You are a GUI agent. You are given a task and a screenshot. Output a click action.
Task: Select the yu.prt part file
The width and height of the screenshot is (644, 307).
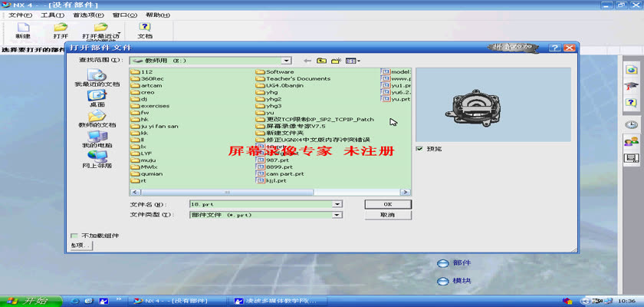(x=396, y=99)
